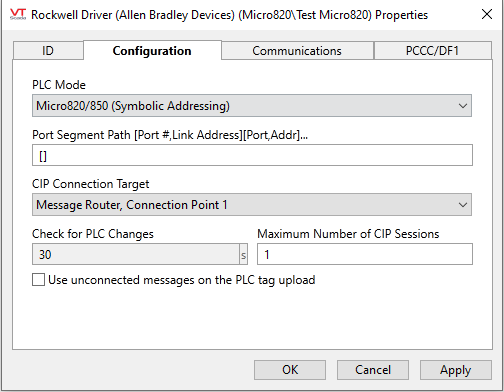The image size is (504, 392).
Task: Expand PLC Mode list using chevron arrow
Action: pos(463,106)
